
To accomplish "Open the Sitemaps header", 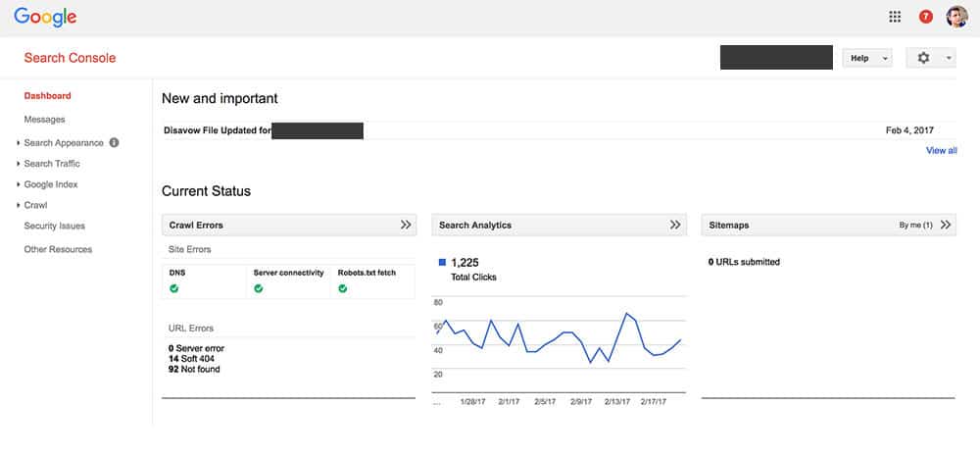I will click(x=828, y=225).
